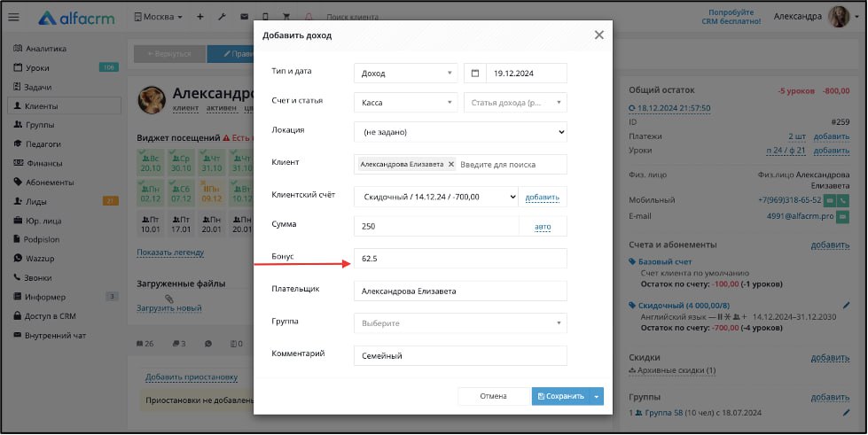Open the calendar date picker icon
868x435 pixels.
click(x=474, y=74)
